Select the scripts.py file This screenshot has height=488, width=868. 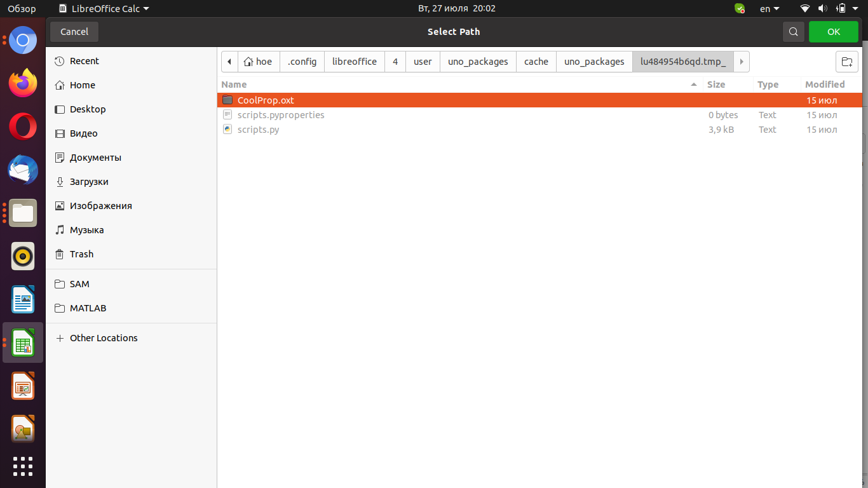[258, 129]
